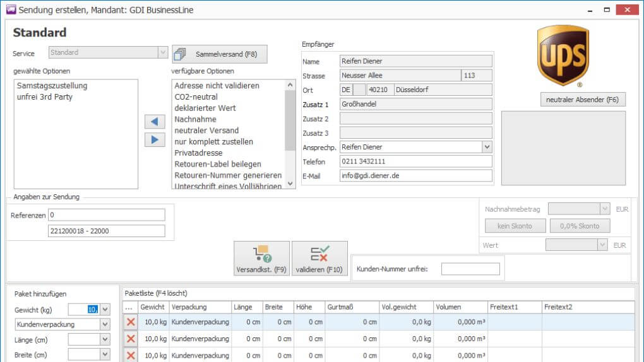Image resolution: width=644 pixels, height=362 pixels.
Task: Click neutraler Absender (F6) button
Action: [583, 100]
